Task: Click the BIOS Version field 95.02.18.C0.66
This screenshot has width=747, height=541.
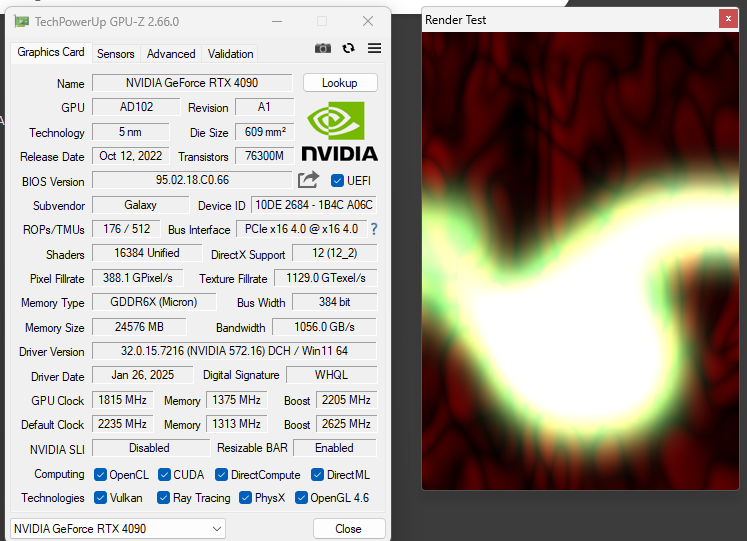Action: (x=192, y=180)
